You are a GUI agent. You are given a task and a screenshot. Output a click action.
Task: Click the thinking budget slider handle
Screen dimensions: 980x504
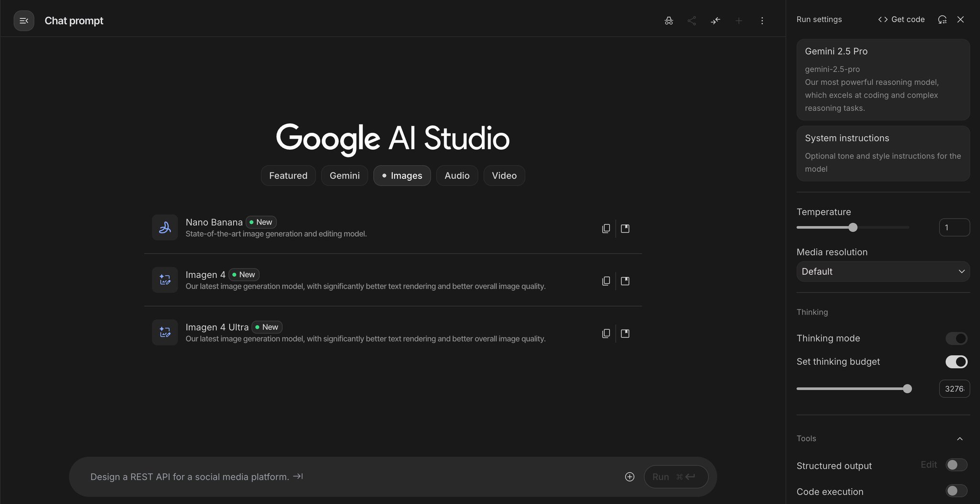pyautogui.click(x=907, y=389)
